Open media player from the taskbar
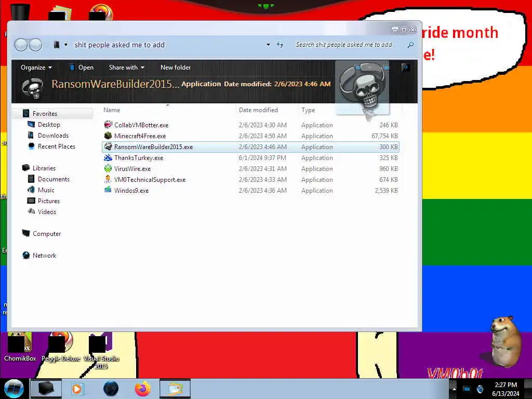The image size is (532, 399). pyautogui.click(x=77, y=389)
